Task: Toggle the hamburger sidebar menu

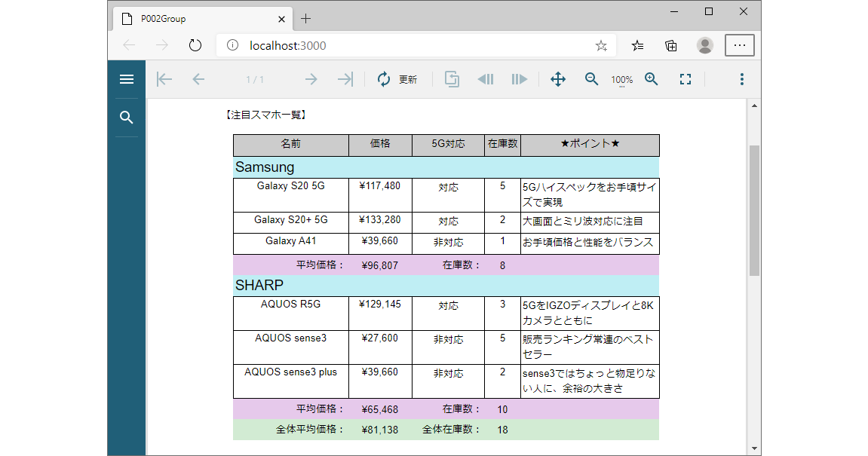Action: [127, 78]
